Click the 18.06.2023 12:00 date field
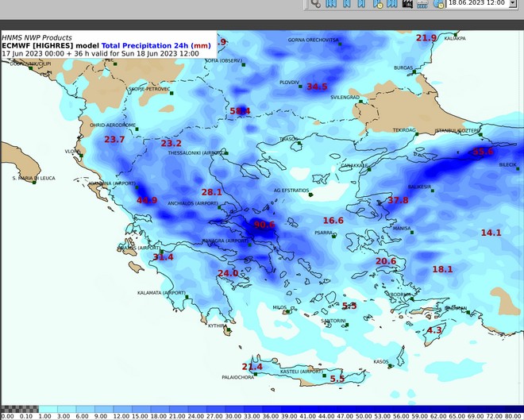 click(x=476, y=3)
